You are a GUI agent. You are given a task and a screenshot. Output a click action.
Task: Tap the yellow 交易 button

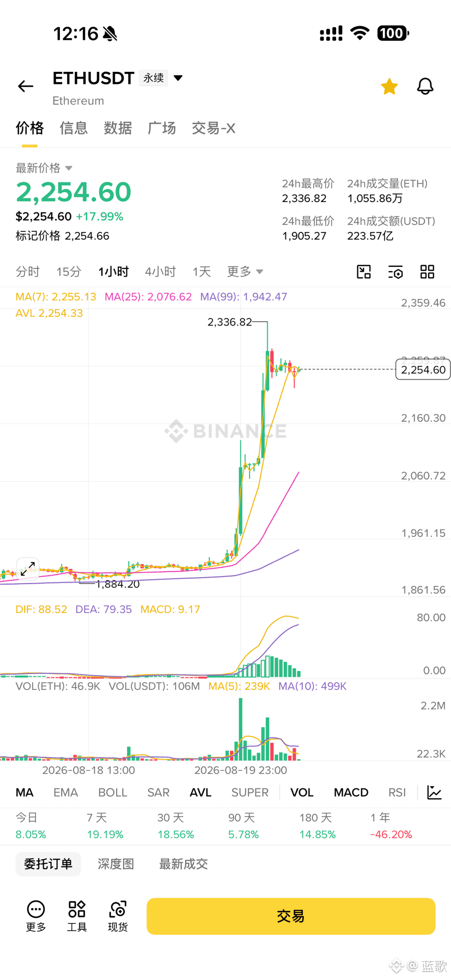click(291, 916)
